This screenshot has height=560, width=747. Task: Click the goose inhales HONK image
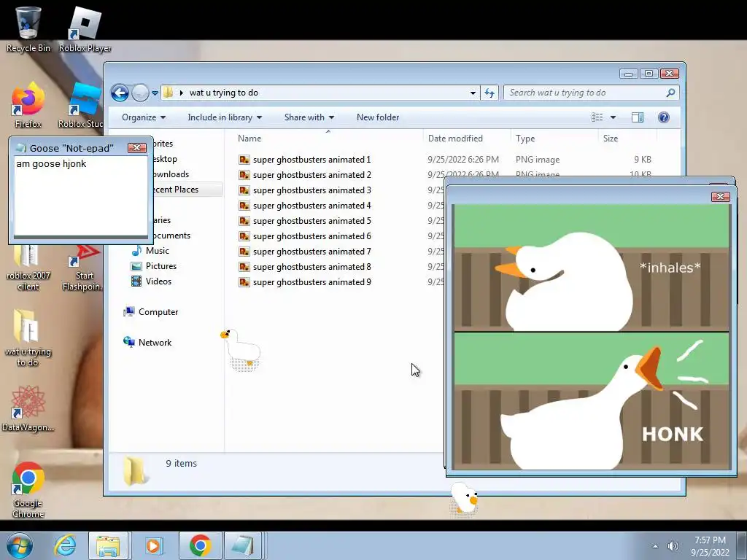pos(591,337)
